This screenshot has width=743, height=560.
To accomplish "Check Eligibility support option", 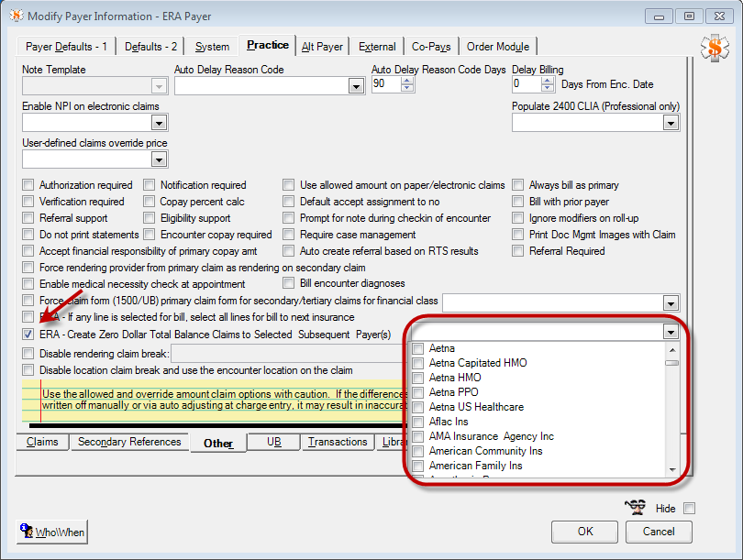I will [x=150, y=218].
